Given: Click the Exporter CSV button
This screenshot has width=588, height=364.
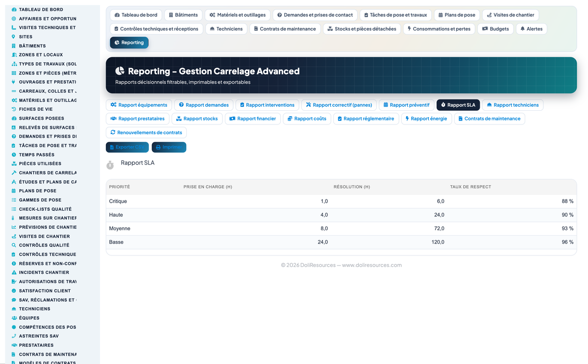Looking at the screenshot, I should [127, 147].
